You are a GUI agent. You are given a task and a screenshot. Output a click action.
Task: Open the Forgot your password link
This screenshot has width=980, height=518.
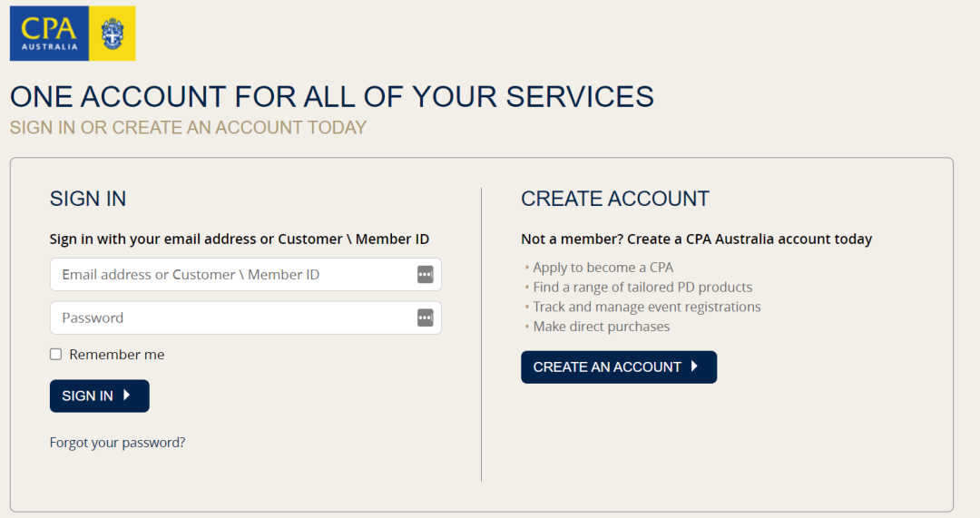[117, 443]
